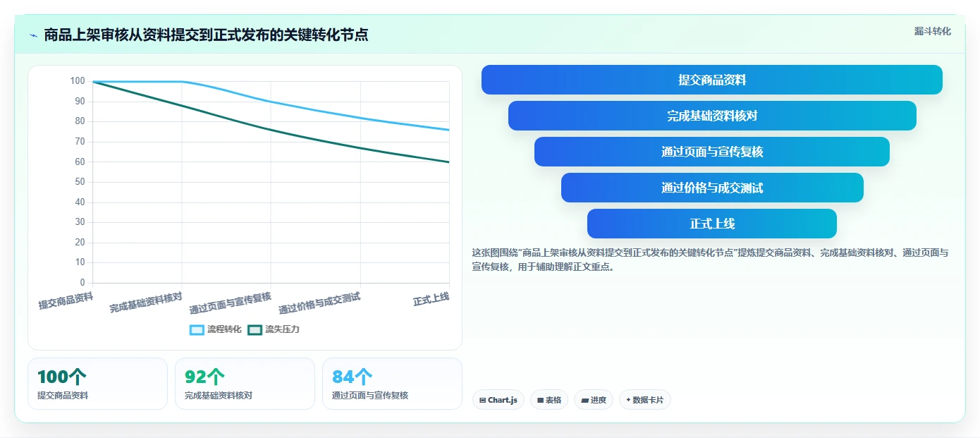The width and height of the screenshot is (980, 438).
Task: Toggle the 流失压力 legend entry
Action: click(x=274, y=329)
